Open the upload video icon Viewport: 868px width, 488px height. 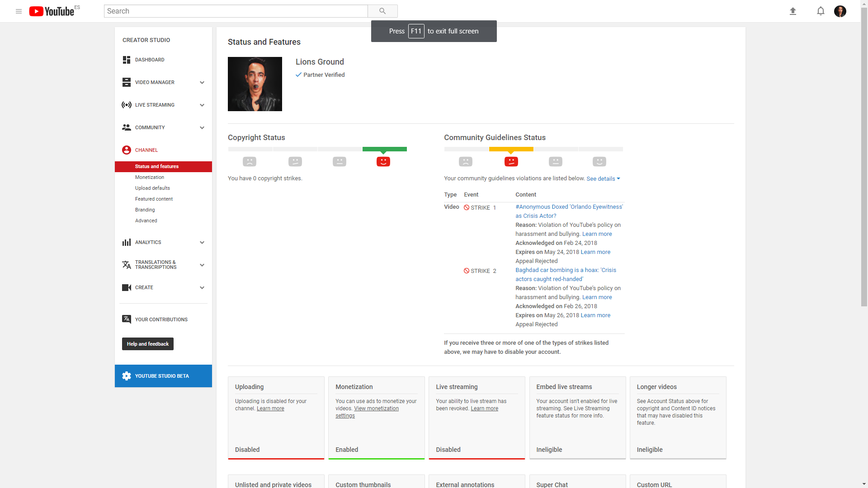point(793,11)
